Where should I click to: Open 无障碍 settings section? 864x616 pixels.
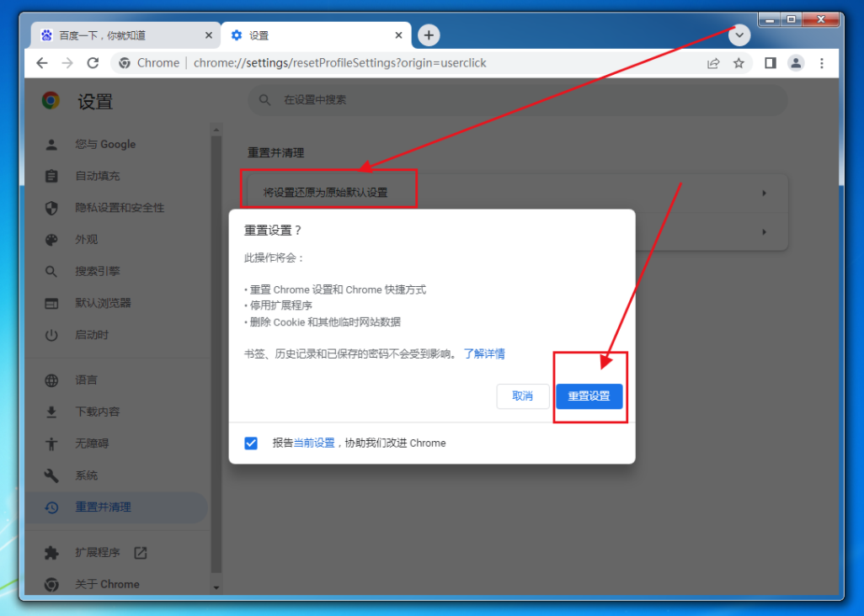(x=117, y=443)
